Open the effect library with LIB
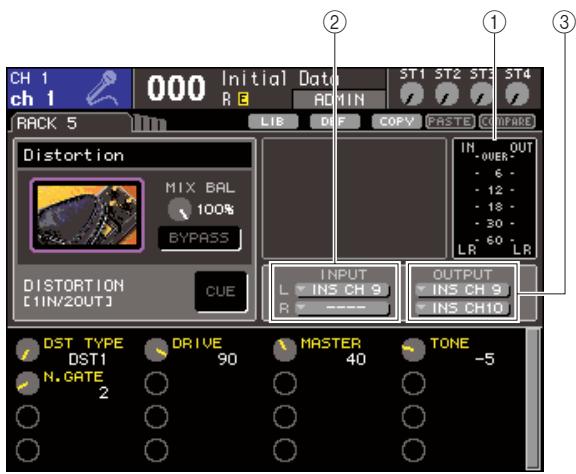Screen dimensions: 576x474 point(273,122)
